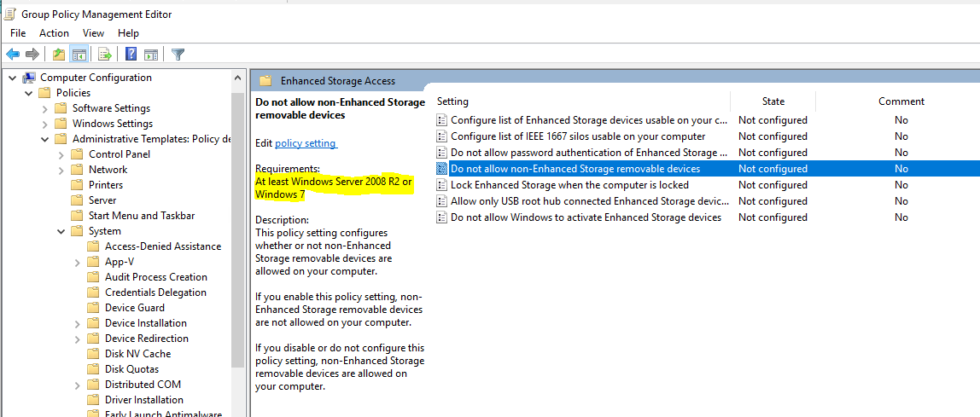Click the folder icon beside Device Guard
This screenshot has height=417, width=980.
tap(93, 307)
